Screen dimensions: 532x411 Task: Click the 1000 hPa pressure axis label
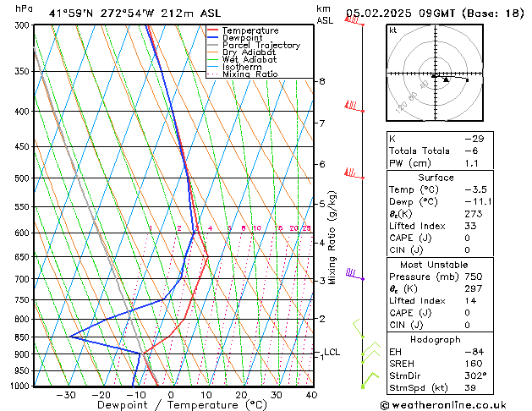tap(20, 386)
